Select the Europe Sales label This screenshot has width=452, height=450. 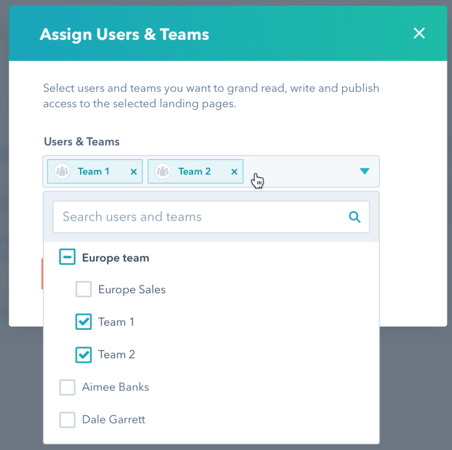point(132,290)
